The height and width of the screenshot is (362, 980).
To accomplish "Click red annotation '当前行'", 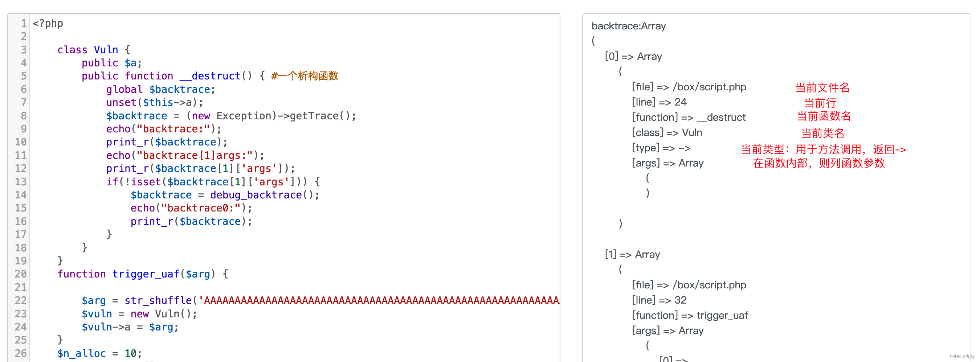I will coord(820,103).
